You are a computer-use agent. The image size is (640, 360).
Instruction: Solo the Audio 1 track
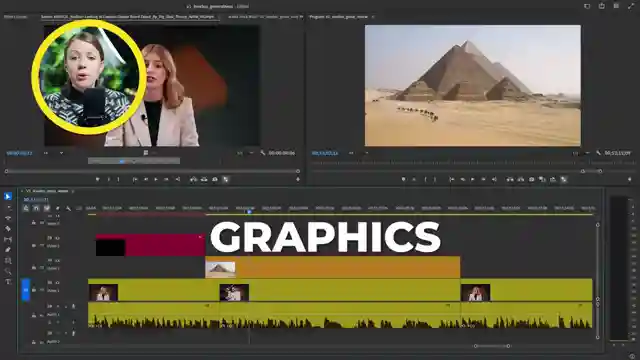click(66, 306)
